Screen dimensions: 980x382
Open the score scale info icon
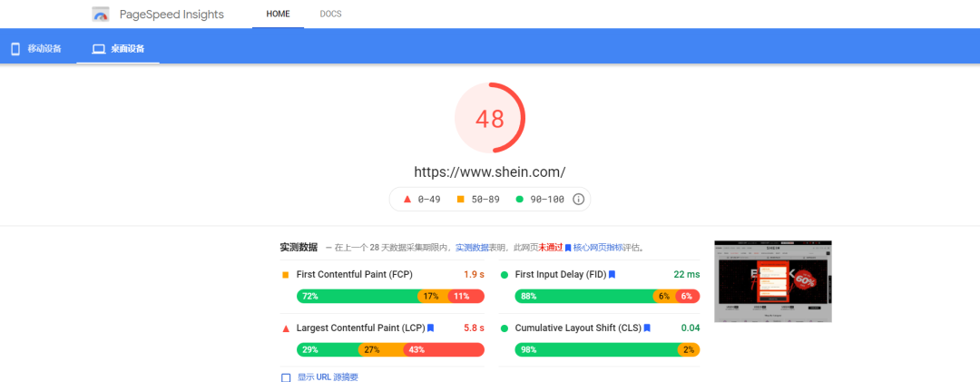(579, 200)
